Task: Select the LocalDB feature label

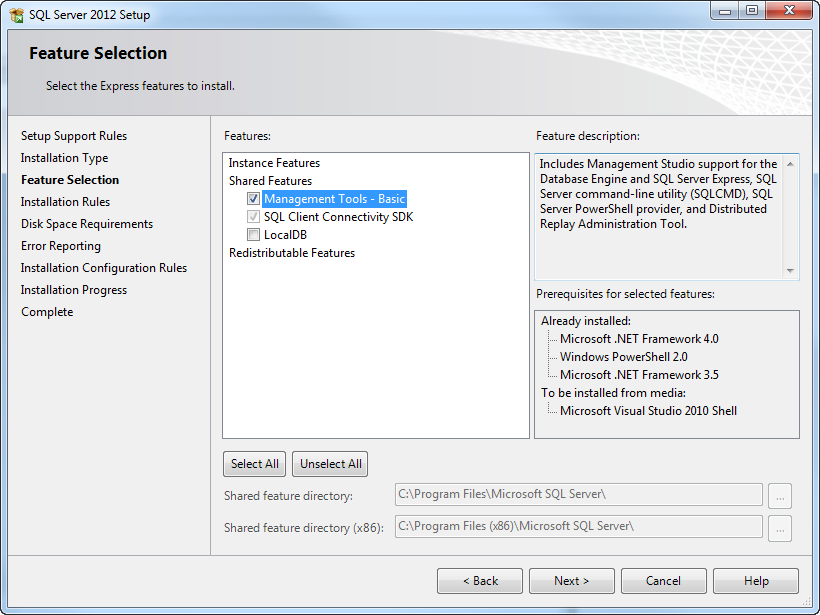Action: 285,235
